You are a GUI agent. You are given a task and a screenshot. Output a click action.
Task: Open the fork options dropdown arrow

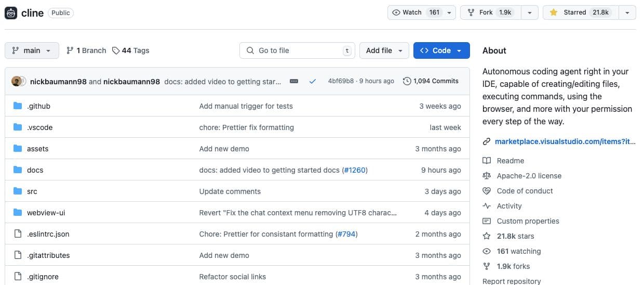tap(529, 12)
